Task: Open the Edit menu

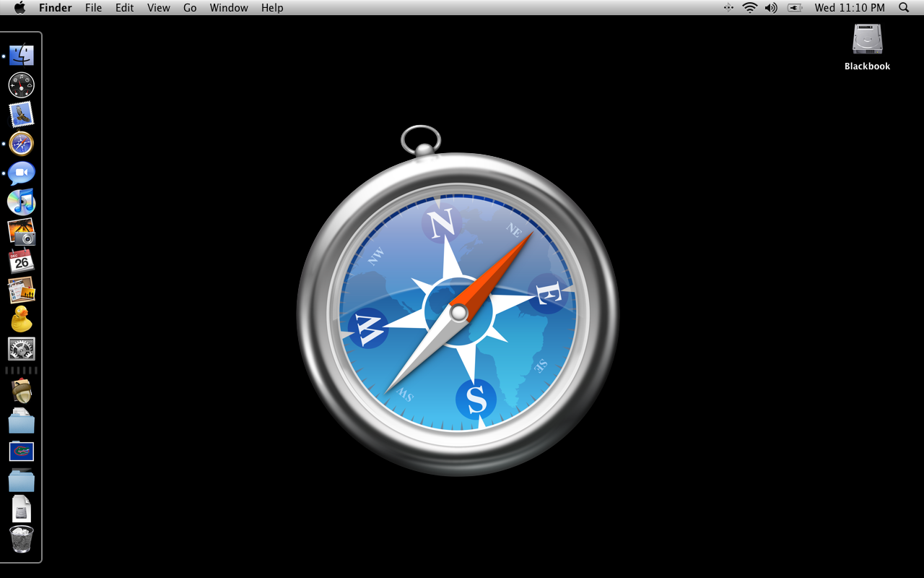Action: [x=125, y=8]
